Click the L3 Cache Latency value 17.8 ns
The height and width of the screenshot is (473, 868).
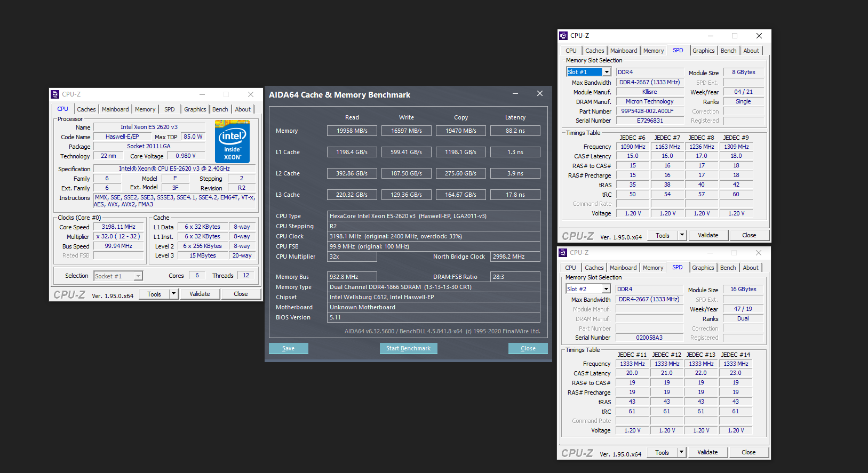pyautogui.click(x=515, y=195)
